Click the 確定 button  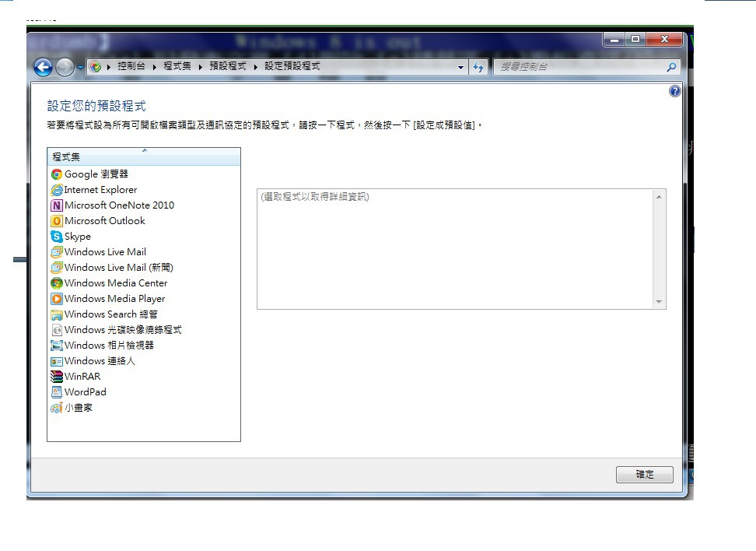point(645,474)
